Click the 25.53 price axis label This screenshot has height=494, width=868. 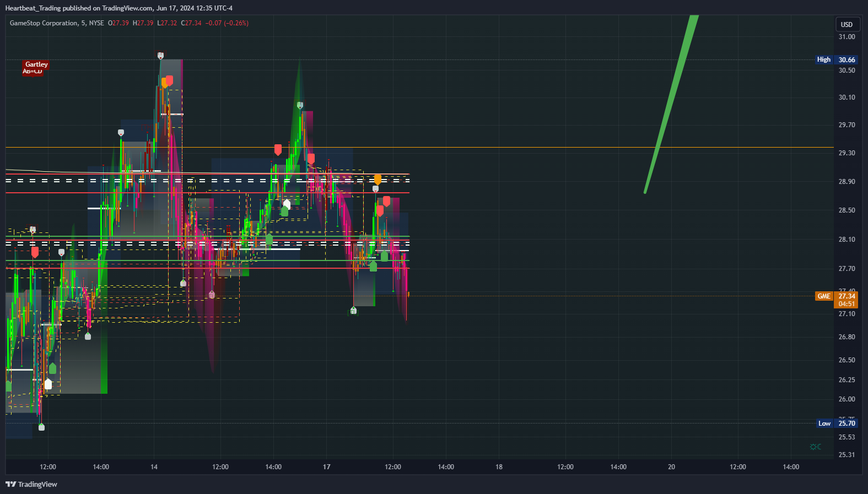(847, 437)
